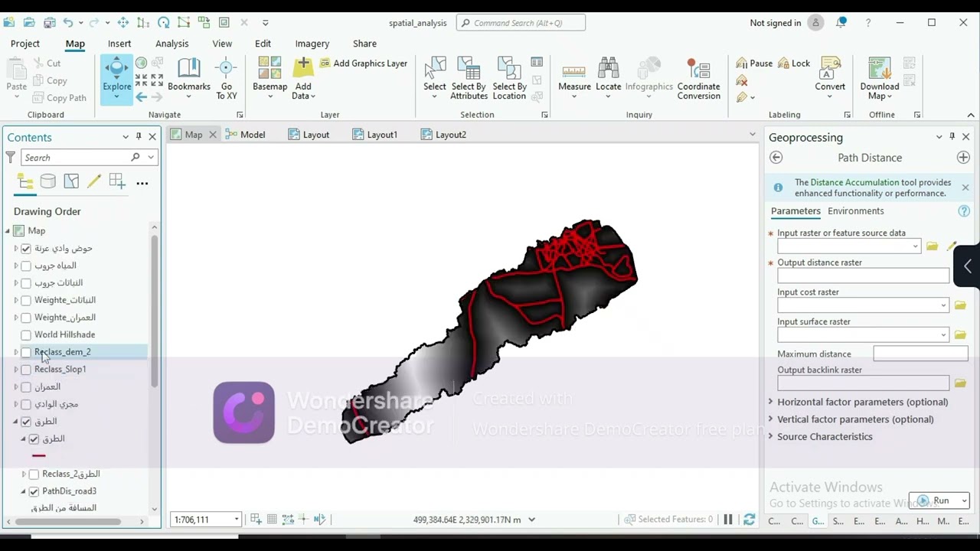Turn on World Hillshade layer
This screenshot has width=980, height=551.
click(x=26, y=335)
